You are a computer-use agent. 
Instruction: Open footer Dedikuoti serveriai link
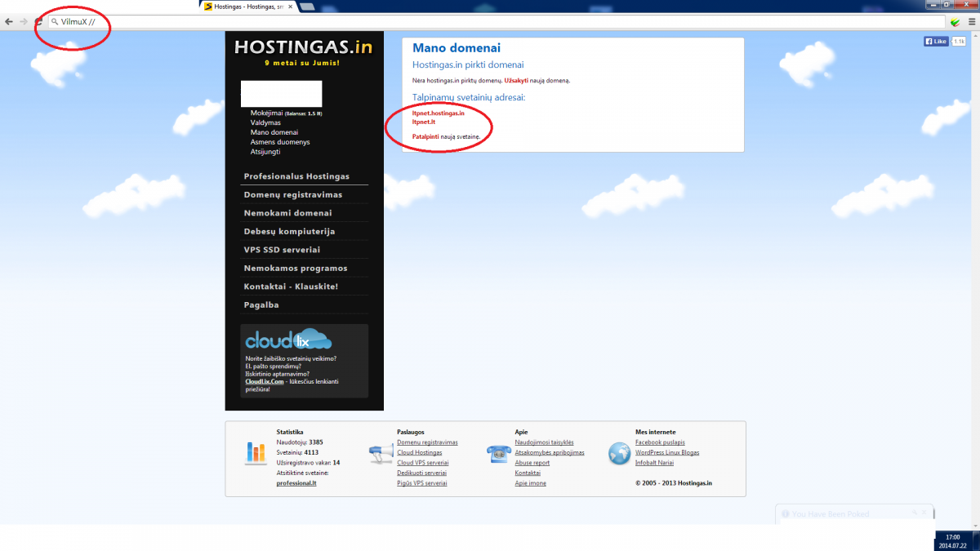421,473
